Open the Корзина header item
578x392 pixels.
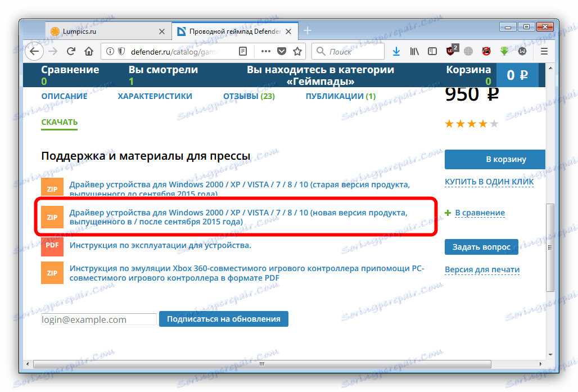(x=468, y=75)
